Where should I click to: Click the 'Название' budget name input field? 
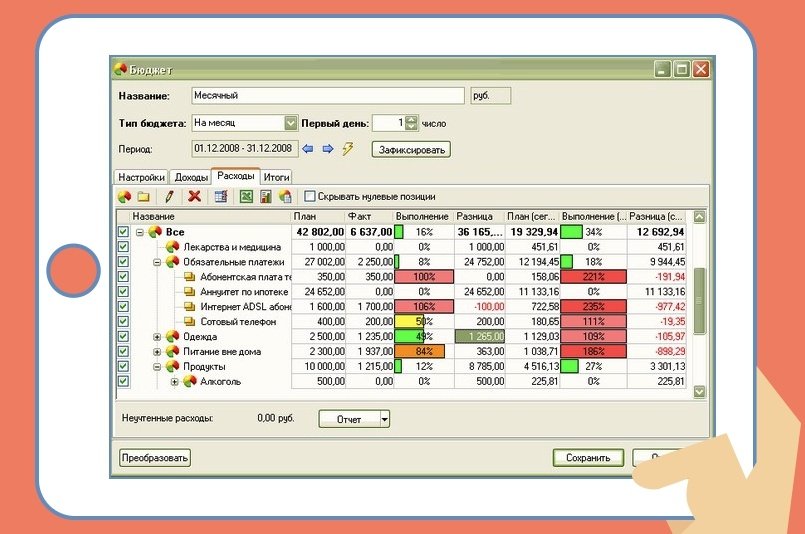[x=328, y=96]
